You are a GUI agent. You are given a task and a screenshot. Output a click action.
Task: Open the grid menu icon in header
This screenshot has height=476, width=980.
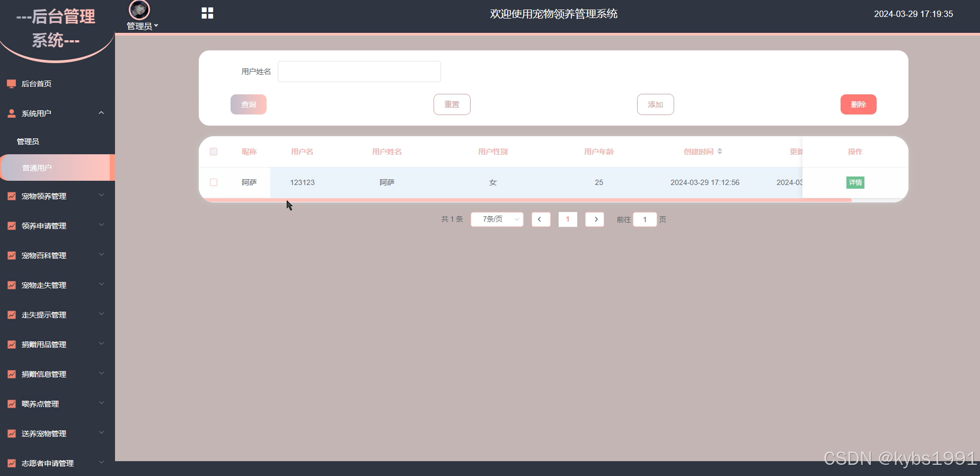(x=207, y=13)
